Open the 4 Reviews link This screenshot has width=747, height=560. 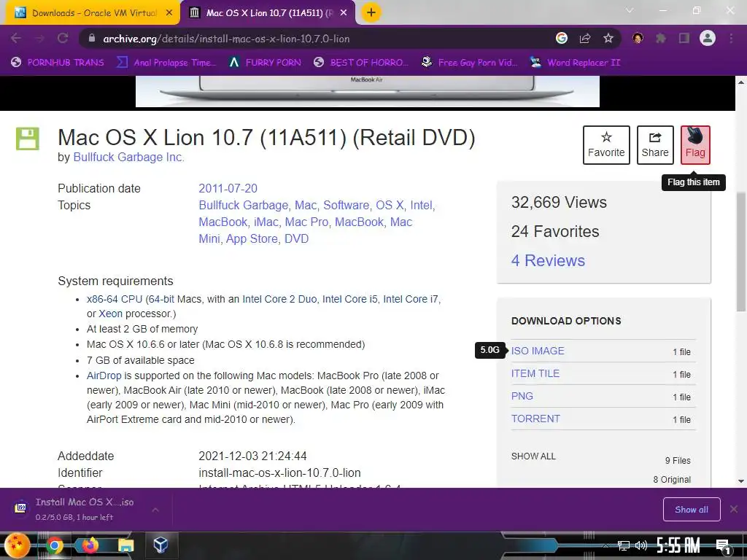(x=548, y=260)
